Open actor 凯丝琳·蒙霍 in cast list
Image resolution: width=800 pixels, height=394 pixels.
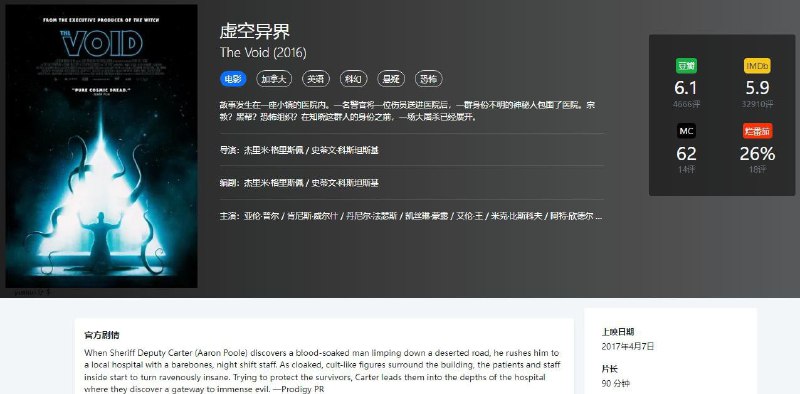point(427,216)
